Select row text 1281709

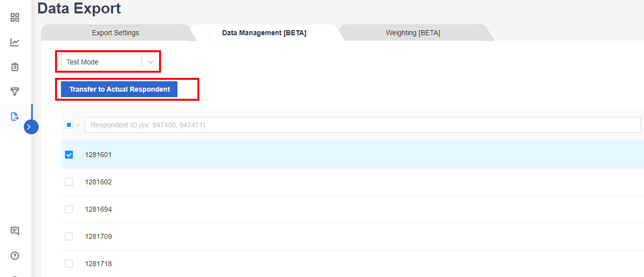[x=98, y=236]
